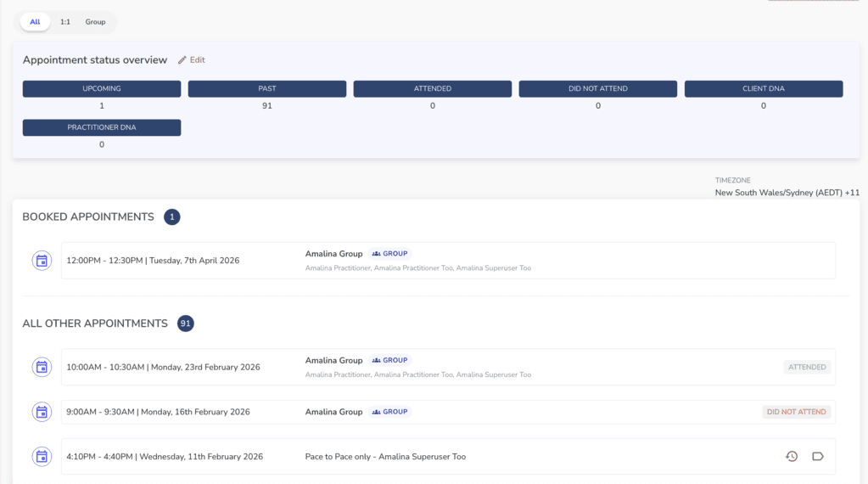
Task: Click calendar icon for 23rd February 2026 appointment
Action: [42, 367]
